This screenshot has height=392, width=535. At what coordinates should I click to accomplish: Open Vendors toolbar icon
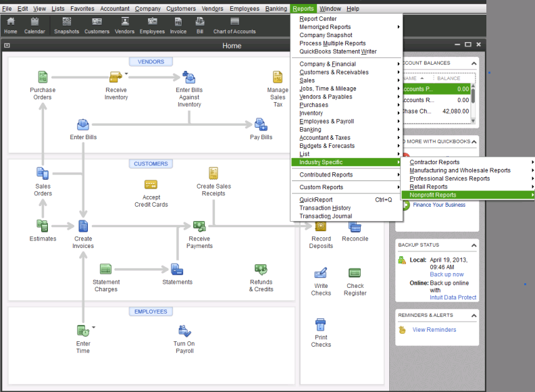tap(124, 25)
